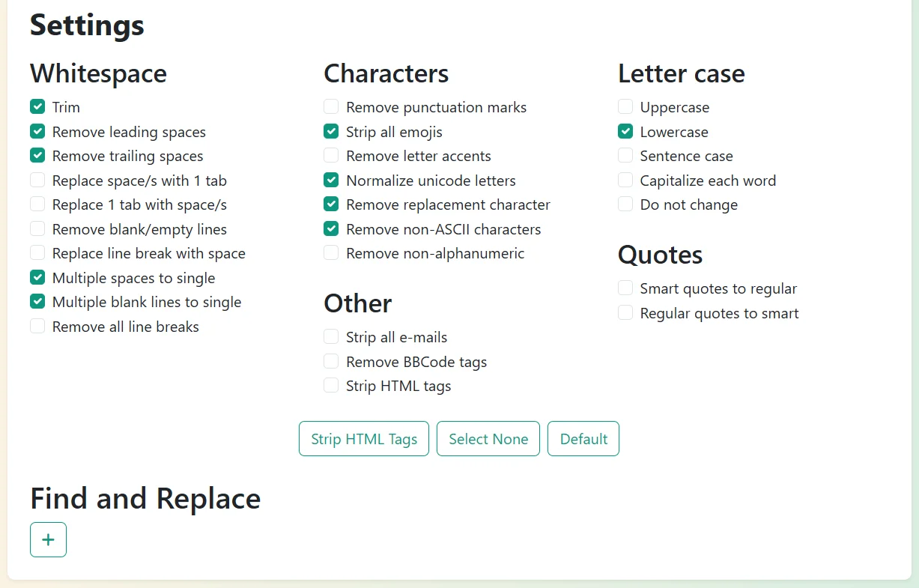The width and height of the screenshot is (919, 588).
Task: Enable Remove letter accents
Action: (x=331, y=156)
